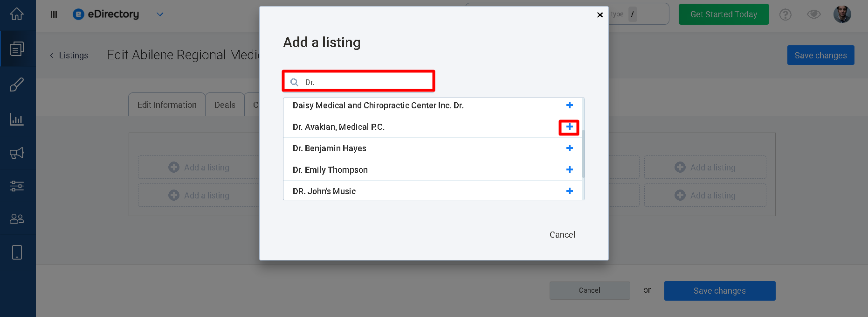
Task: Open the bar chart reports sidebar icon
Action: [17, 120]
